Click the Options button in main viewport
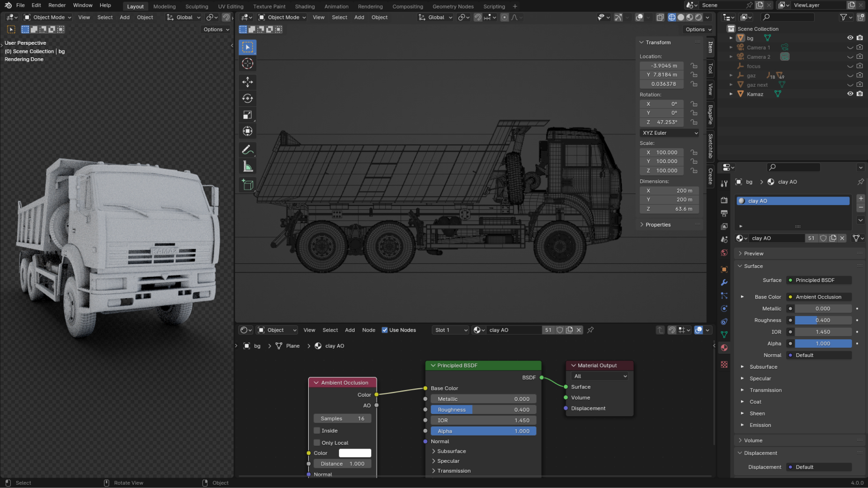Image resolution: width=868 pixels, height=488 pixels. tap(698, 29)
